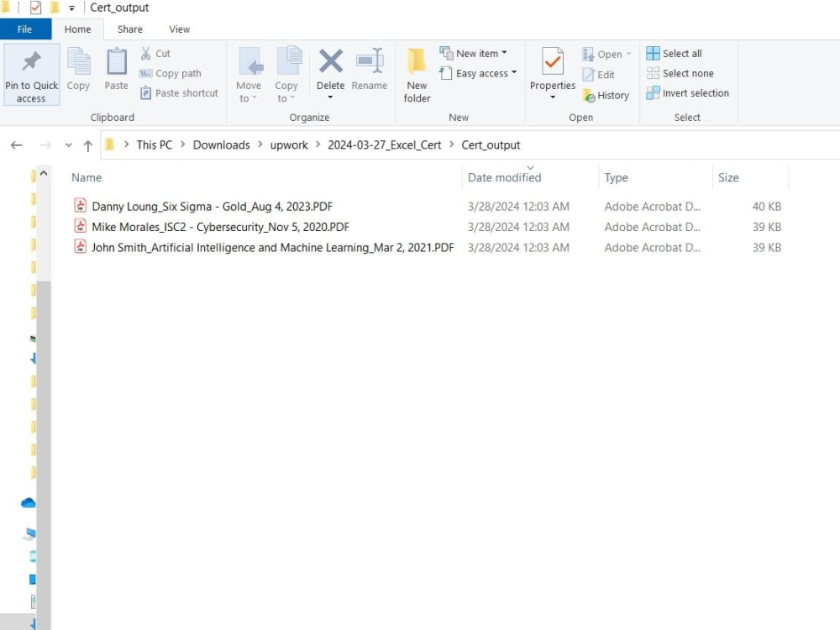Click the address bar folder icon

(x=110, y=144)
